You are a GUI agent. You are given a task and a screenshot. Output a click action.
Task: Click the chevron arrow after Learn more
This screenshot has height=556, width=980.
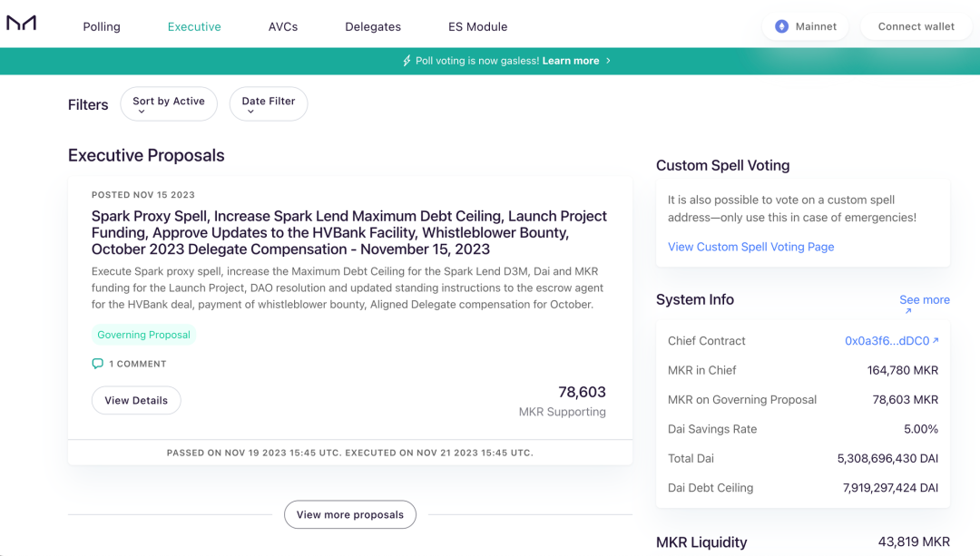tap(608, 61)
